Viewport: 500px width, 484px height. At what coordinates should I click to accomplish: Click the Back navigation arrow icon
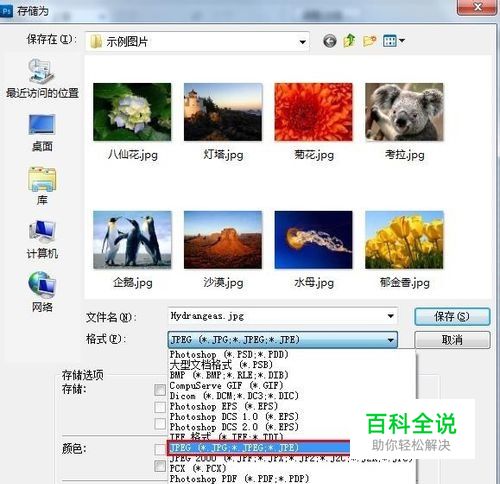[329, 41]
